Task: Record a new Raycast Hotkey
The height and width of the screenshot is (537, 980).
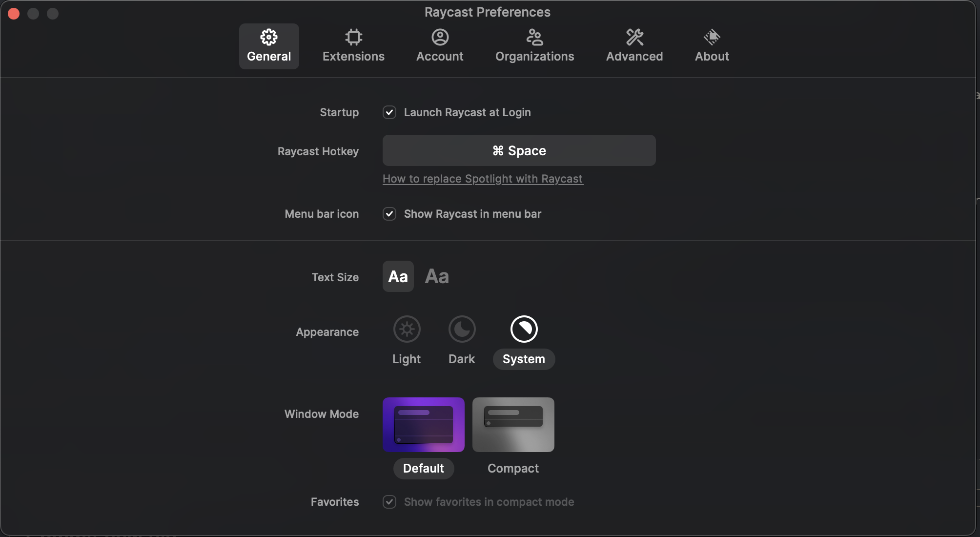Action: [x=519, y=150]
